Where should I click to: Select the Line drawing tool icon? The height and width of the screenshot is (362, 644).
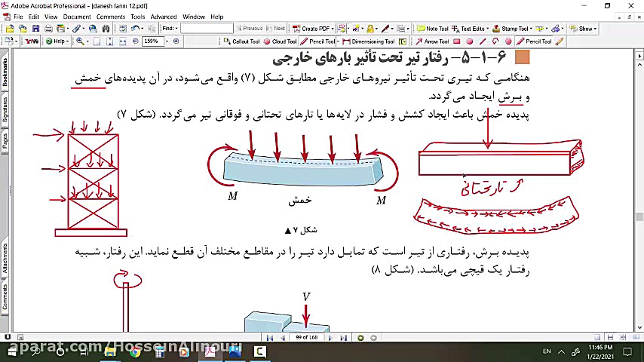click(483, 41)
